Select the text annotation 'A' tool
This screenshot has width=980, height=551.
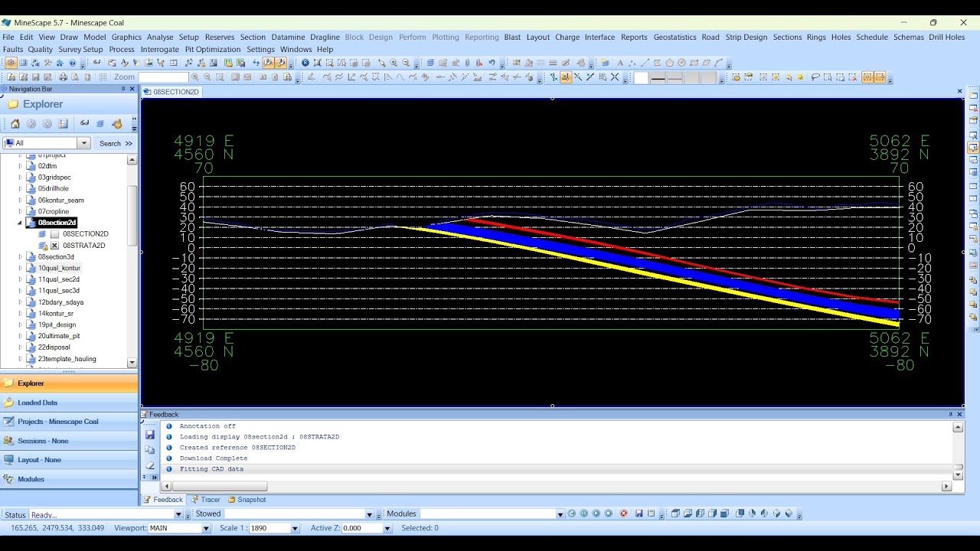620,63
